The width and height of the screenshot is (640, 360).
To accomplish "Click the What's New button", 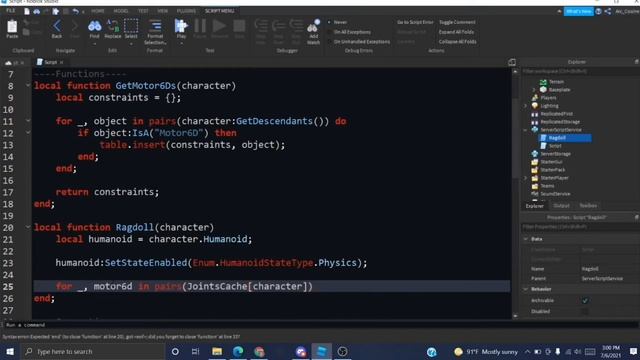I will tap(578, 11).
